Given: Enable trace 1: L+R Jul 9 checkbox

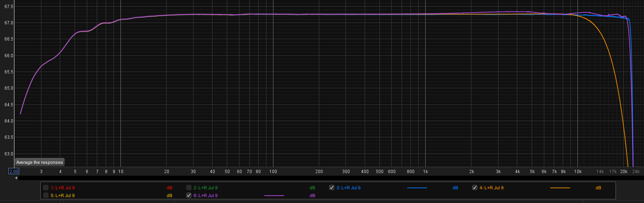Looking at the screenshot, I should [x=46, y=187].
